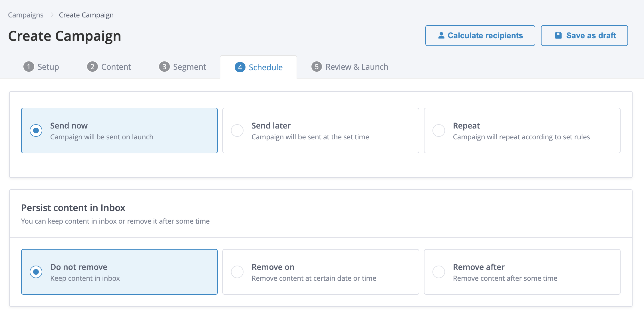Click the step 2 circle icon

pos(92,67)
